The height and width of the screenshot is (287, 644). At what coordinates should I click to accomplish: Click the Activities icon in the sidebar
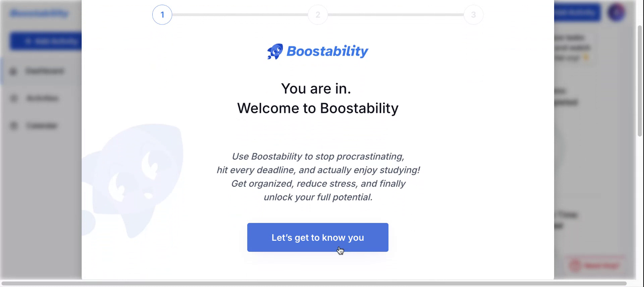[x=13, y=98]
